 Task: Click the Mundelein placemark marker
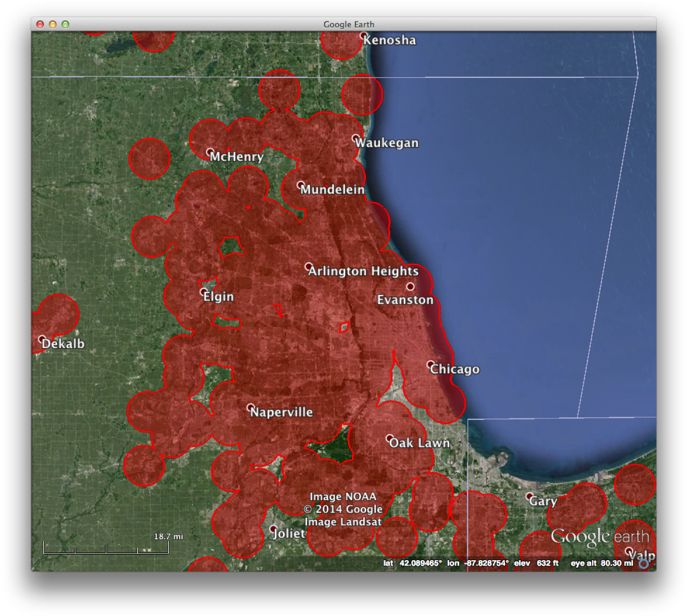click(x=301, y=185)
